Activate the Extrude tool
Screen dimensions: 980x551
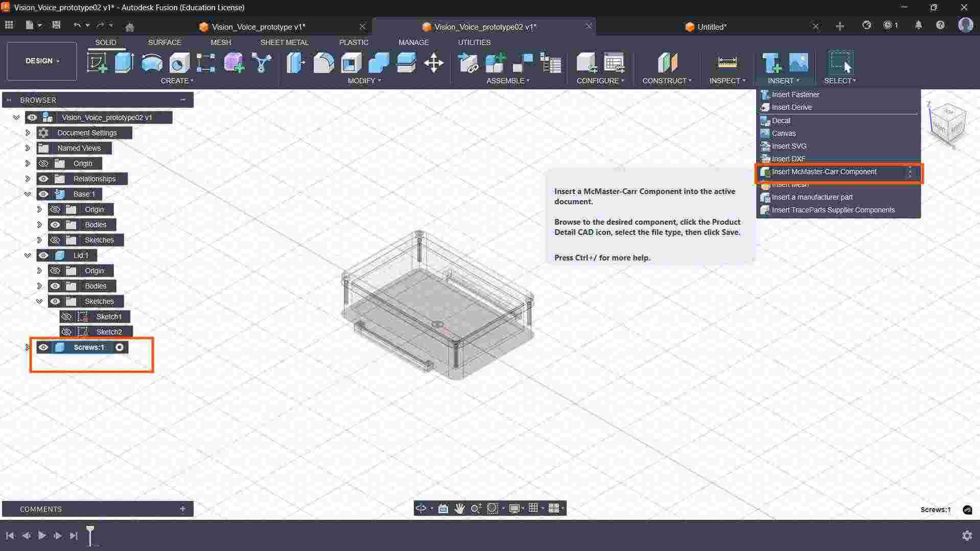pos(124,63)
